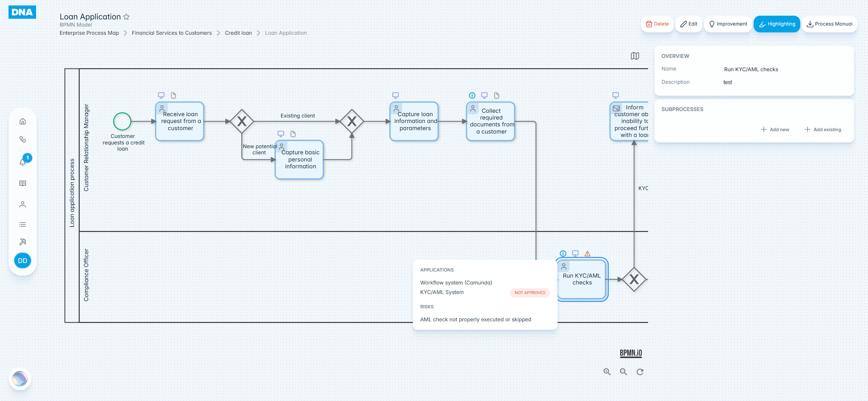Zoom in on the diagram
The height and width of the screenshot is (401, 868).
[x=607, y=372]
